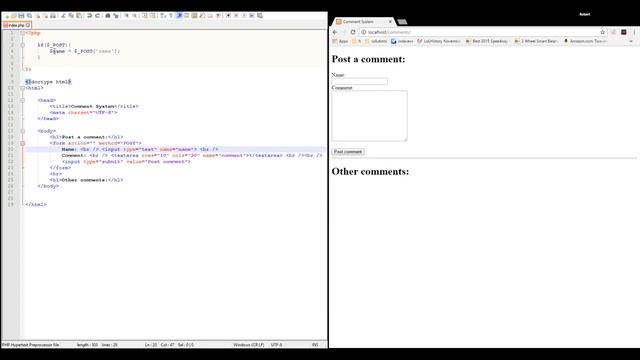The width and height of the screenshot is (640, 360).
Task: Open a new Chrome tab
Action: click(402, 22)
